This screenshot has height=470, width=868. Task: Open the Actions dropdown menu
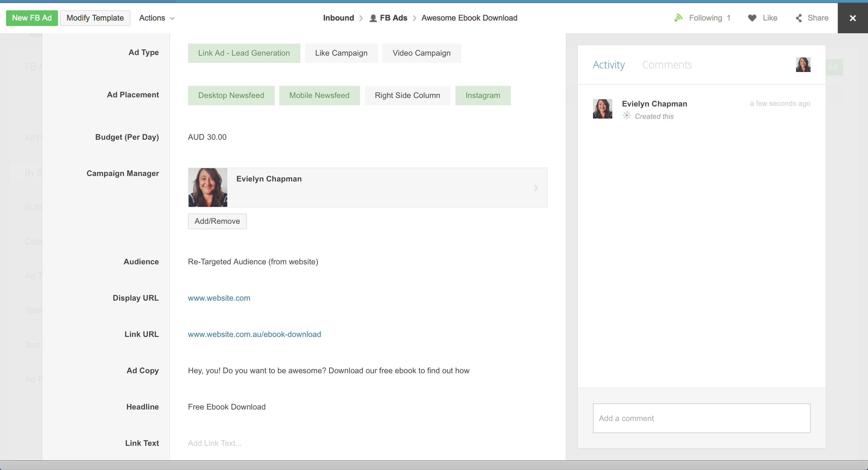click(157, 18)
